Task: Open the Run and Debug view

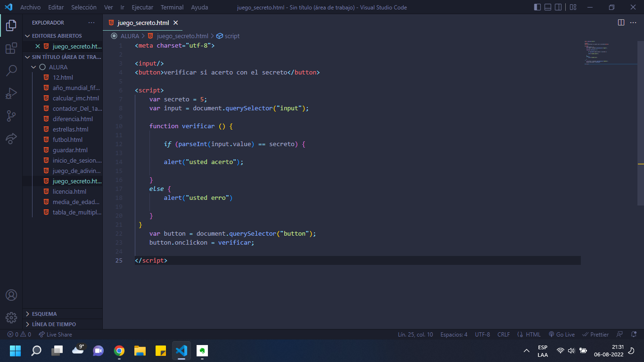Action: pos(11,93)
